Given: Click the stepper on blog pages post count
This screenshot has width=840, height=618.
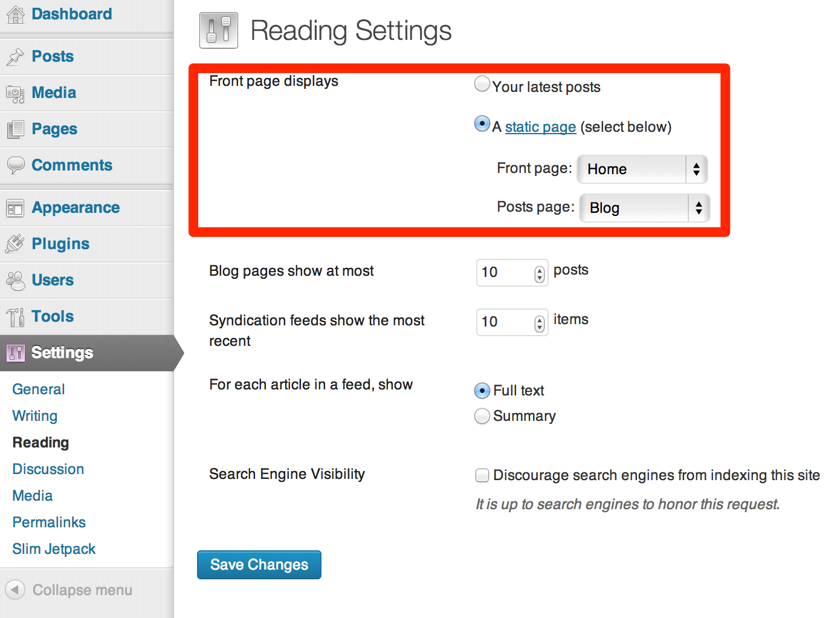Looking at the screenshot, I should point(539,273).
